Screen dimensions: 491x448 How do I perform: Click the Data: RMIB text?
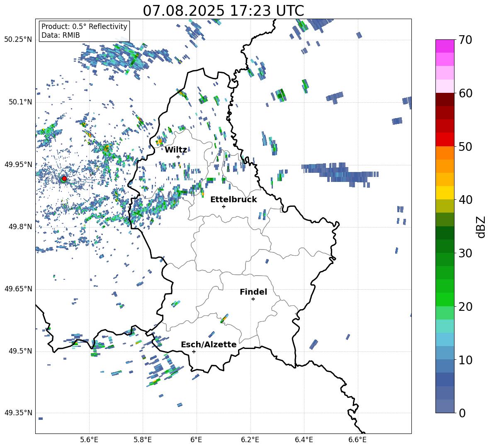tap(61, 35)
